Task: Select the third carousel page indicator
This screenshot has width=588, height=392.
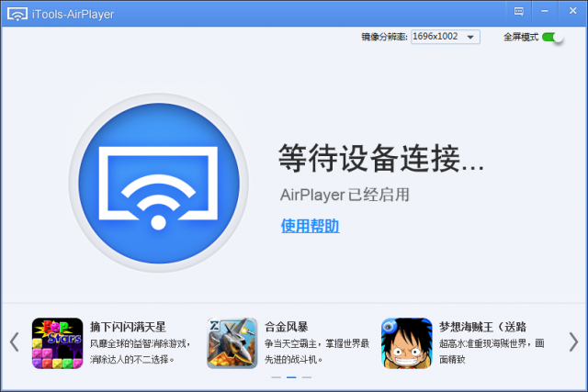Action: 307,377
